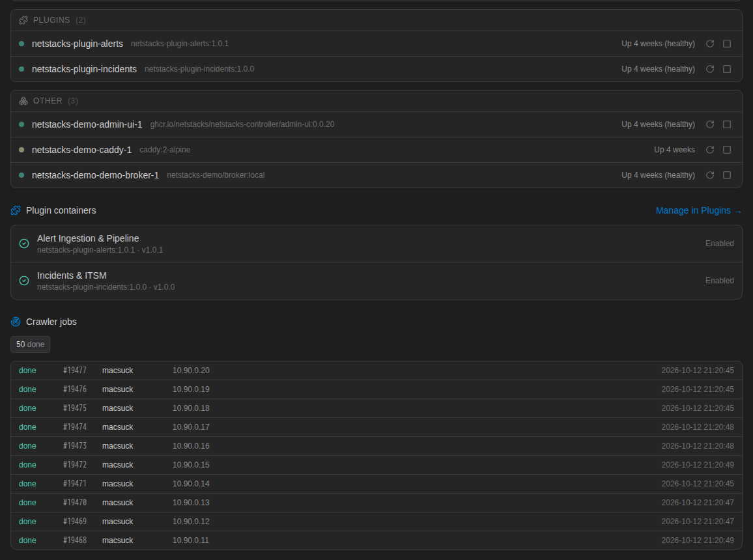Open netstacks-demo-demo-broker-1 container name
Screen dimensions: 753x560
[x=95, y=175]
